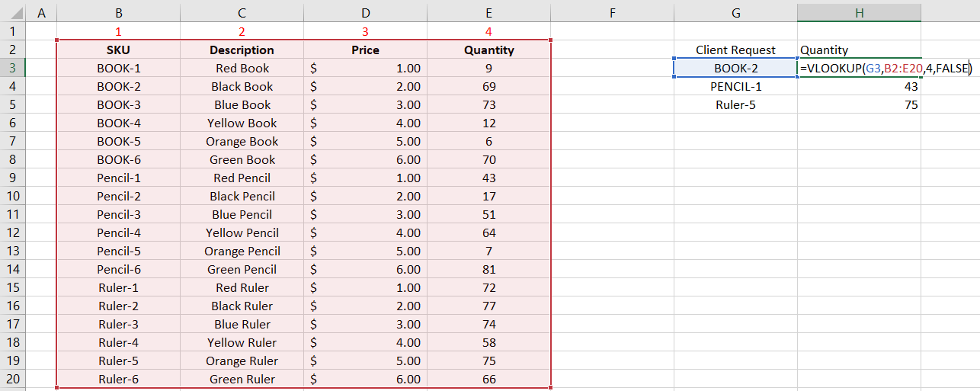Select PENCIL-1 cell under Client Request
This screenshot has height=391, width=980.
735,86
